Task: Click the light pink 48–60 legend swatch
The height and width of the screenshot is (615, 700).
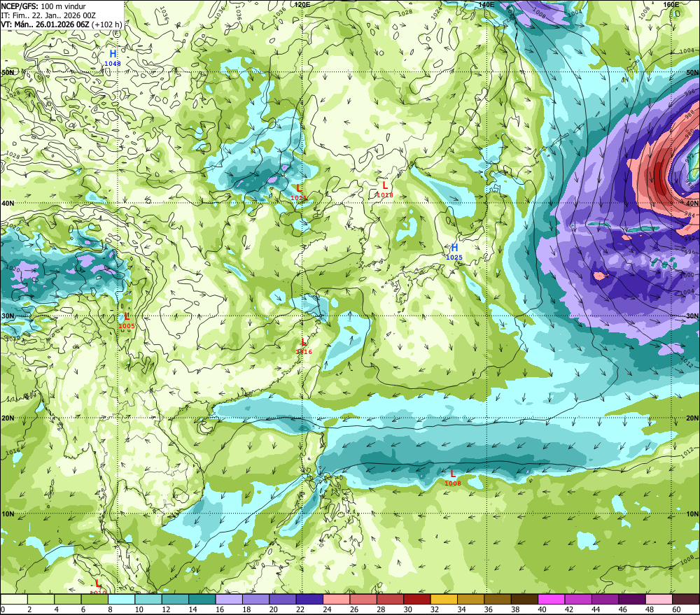Action: click(659, 599)
